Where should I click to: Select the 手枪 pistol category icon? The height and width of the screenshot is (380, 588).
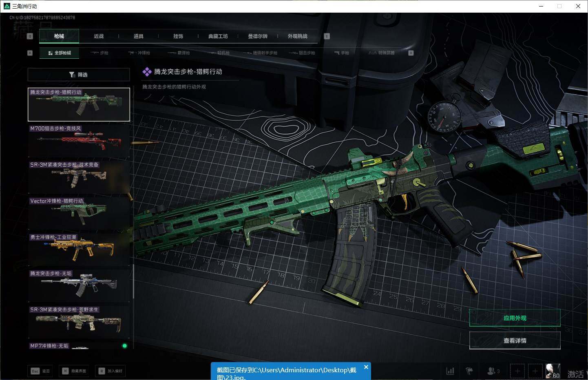pos(342,53)
